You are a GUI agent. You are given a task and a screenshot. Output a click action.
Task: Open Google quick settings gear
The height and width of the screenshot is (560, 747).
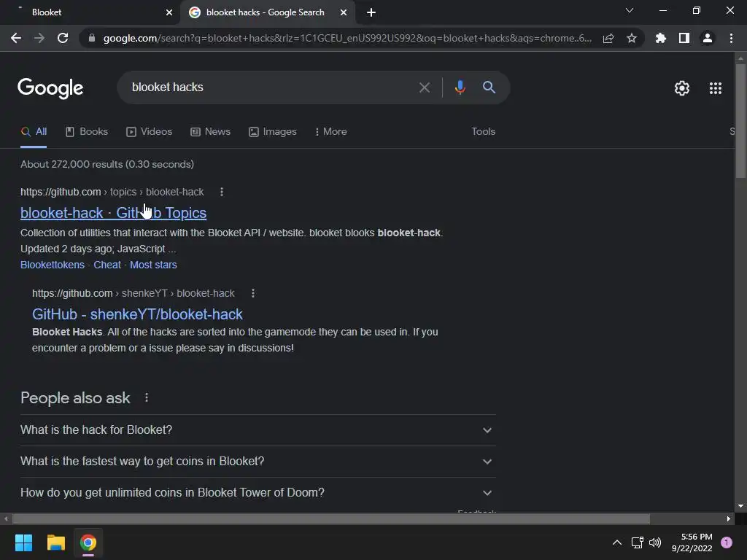tap(682, 88)
